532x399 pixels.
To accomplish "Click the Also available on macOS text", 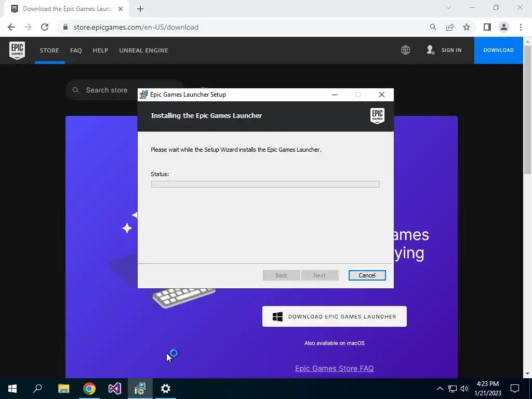I will pyautogui.click(x=334, y=343).
